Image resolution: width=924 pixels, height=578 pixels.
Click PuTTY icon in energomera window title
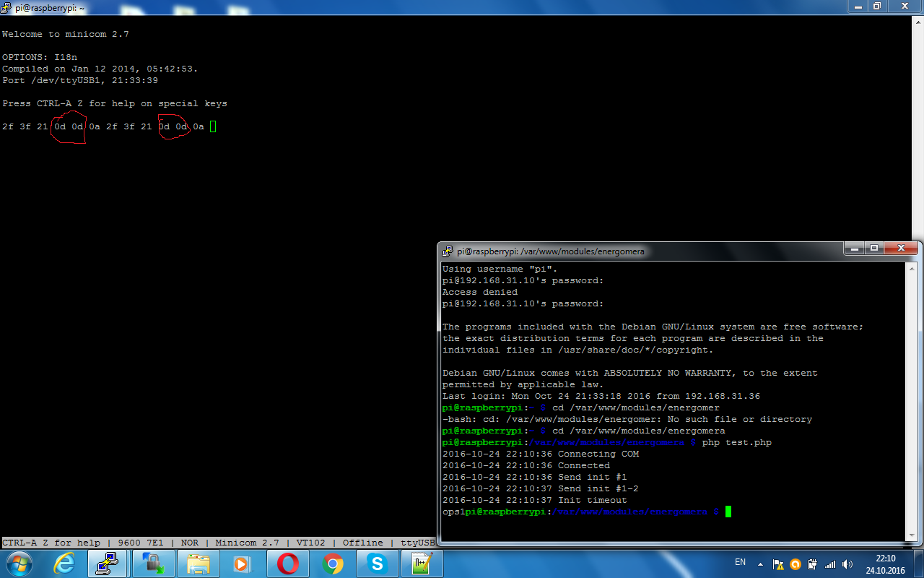click(448, 251)
